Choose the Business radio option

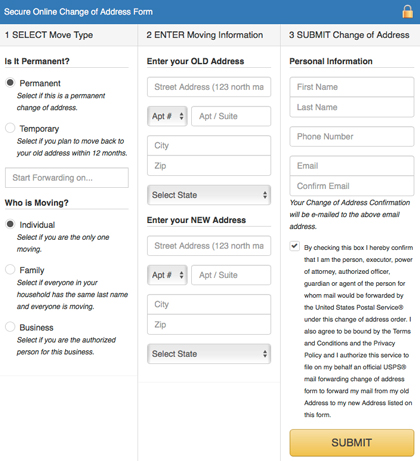10,327
